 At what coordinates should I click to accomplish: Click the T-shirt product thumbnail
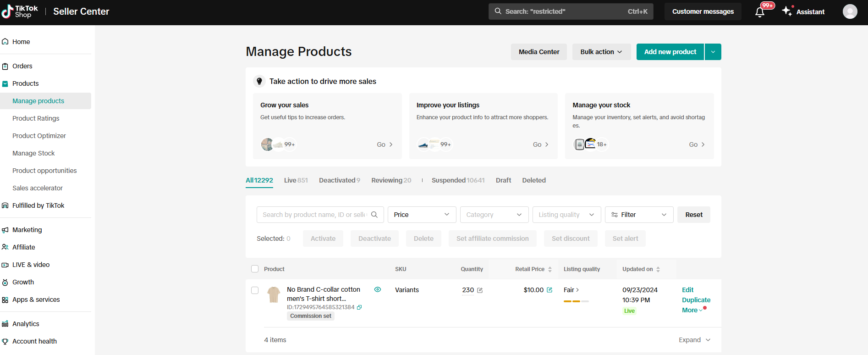(x=274, y=294)
